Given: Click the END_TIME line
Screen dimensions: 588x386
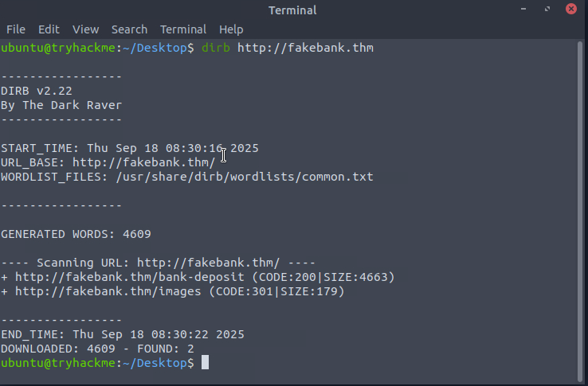Looking at the screenshot, I should point(123,334).
